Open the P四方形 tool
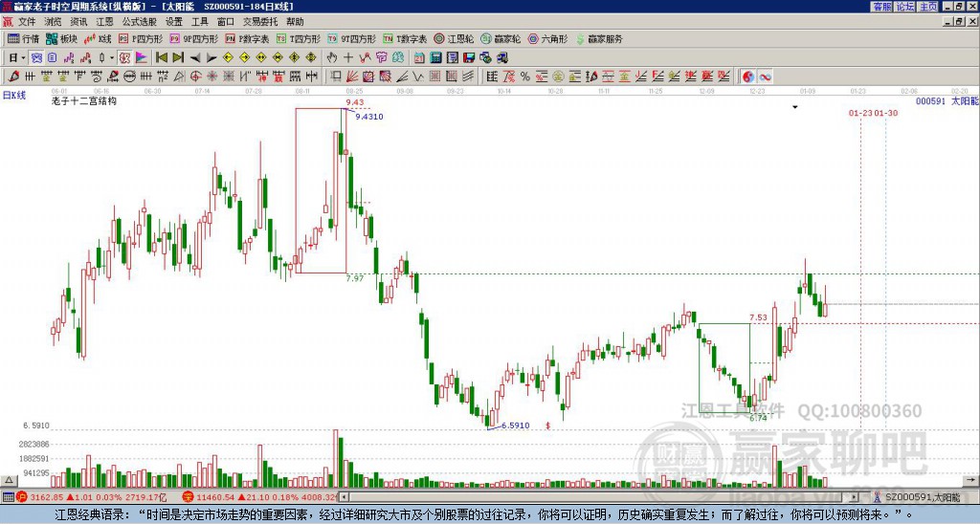The image size is (980, 524). 141,38
